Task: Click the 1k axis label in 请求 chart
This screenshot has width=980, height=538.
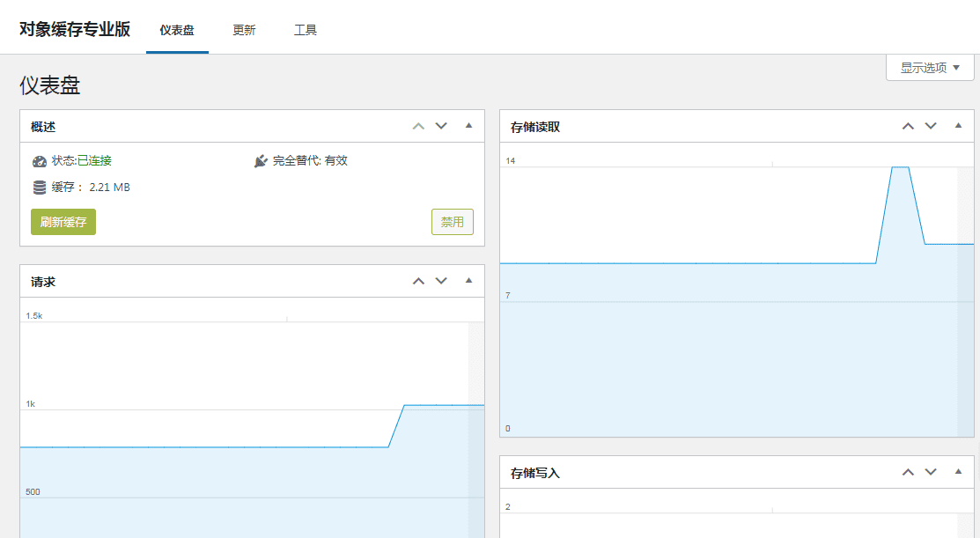Action: tap(31, 403)
